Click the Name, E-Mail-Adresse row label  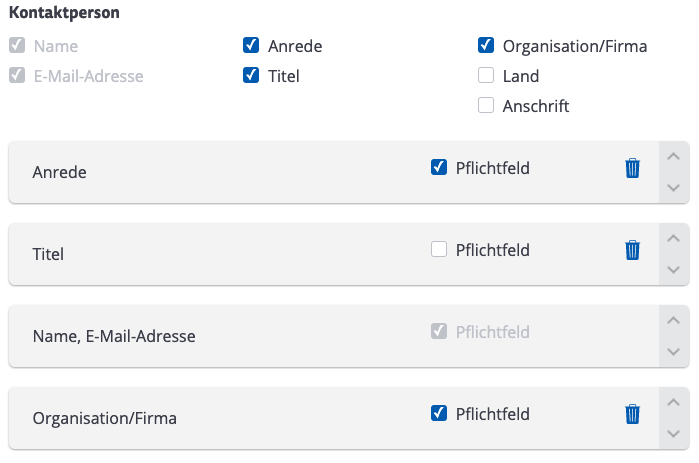(114, 336)
